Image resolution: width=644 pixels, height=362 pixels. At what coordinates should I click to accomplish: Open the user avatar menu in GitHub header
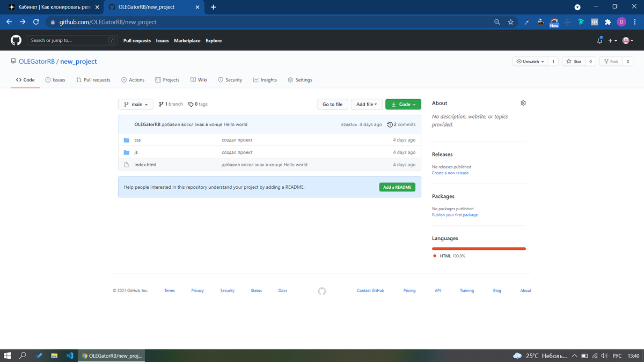627,40
